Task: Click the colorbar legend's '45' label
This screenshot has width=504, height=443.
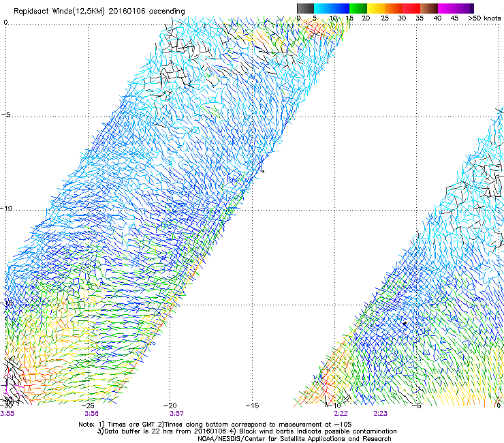Action: (454, 18)
